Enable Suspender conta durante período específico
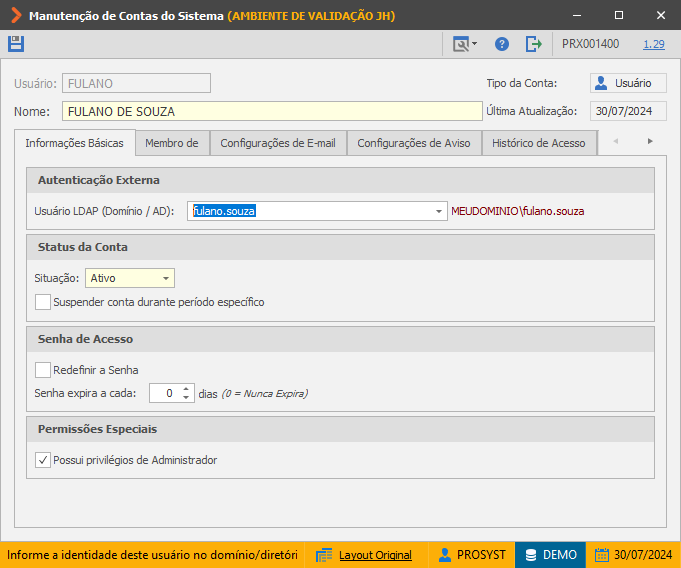The height and width of the screenshot is (568, 681). coord(43,302)
